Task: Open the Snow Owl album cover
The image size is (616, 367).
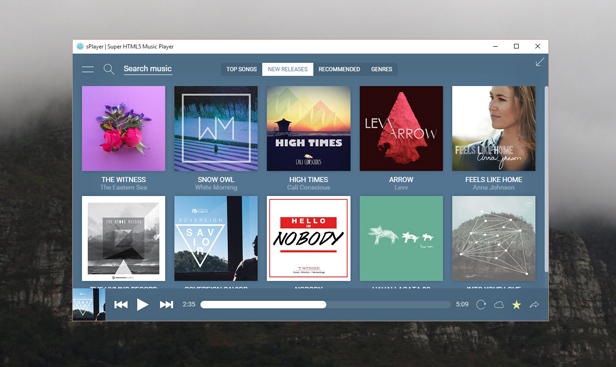Action: (216, 128)
